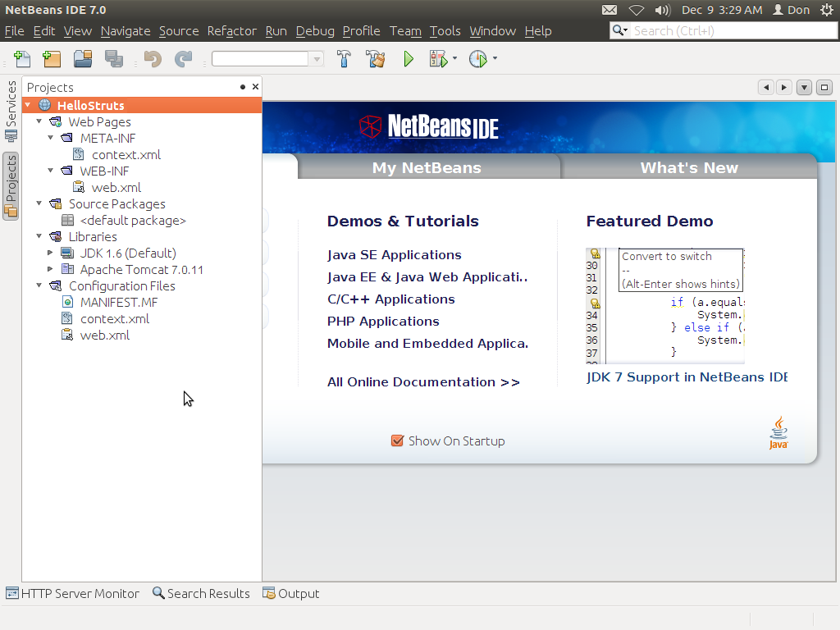Click the search magnifier icon in search box
Viewport: 840px width, 630px height.
tap(620, 30)
